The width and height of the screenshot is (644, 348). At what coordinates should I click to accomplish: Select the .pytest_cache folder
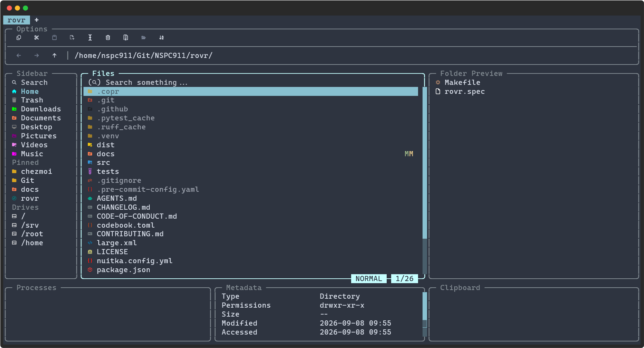pyautogui.click(x=251, y=118)
